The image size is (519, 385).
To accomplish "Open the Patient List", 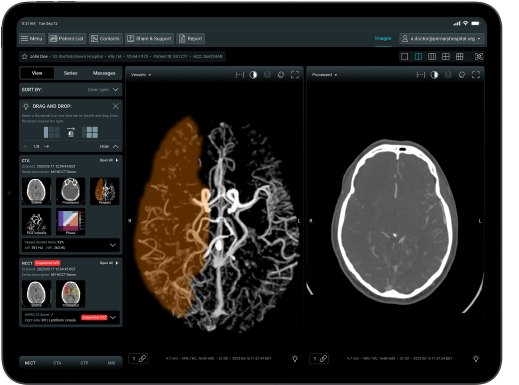I will [x=67, y=39].
